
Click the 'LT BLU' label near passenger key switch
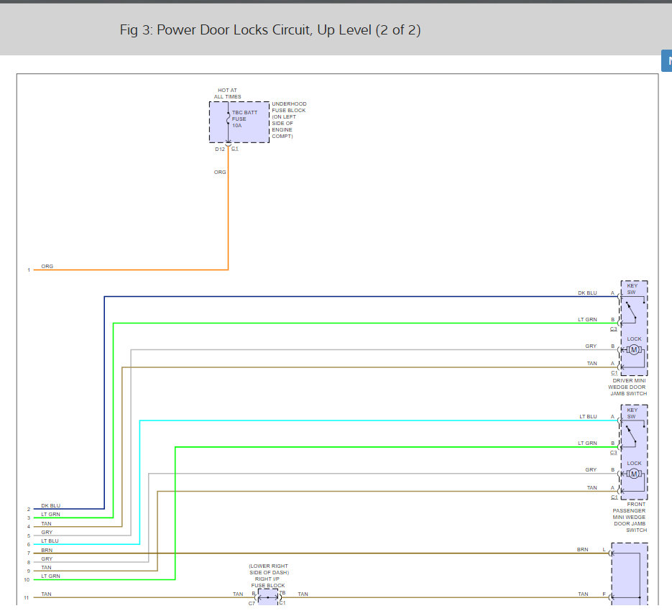588,416
